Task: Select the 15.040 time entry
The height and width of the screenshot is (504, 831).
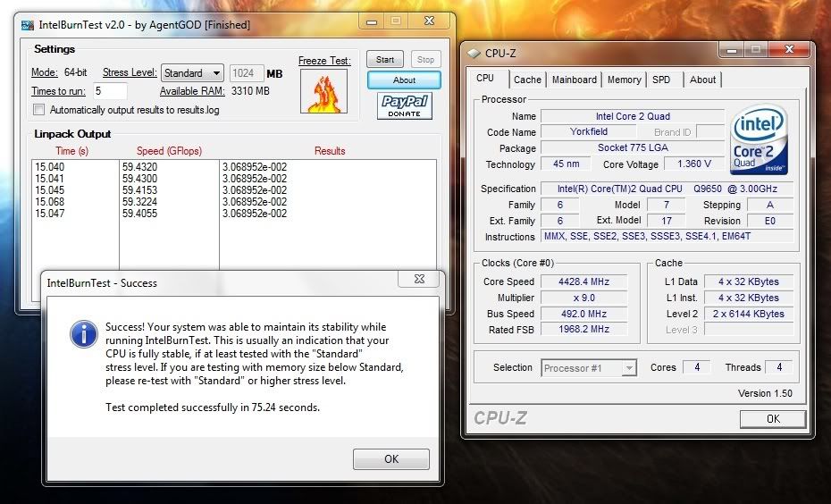Action: [49, 167]
